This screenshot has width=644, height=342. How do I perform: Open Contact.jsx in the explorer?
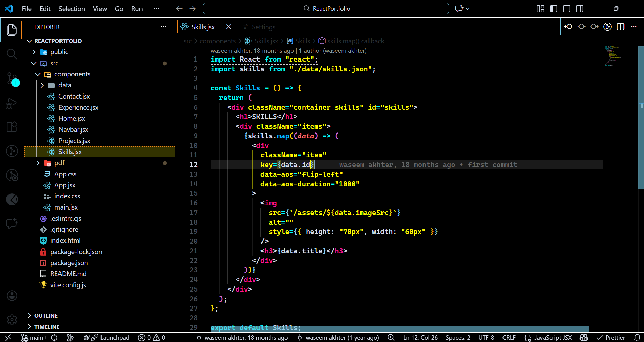[99, 97]
